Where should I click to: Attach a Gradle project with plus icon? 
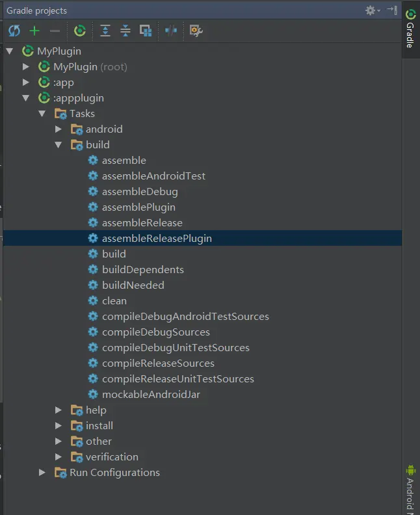pos(34,31)
